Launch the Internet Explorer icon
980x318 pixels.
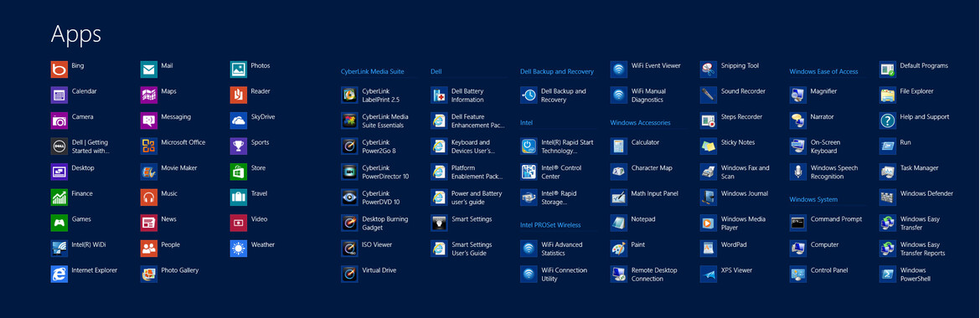tap(59, 274)
